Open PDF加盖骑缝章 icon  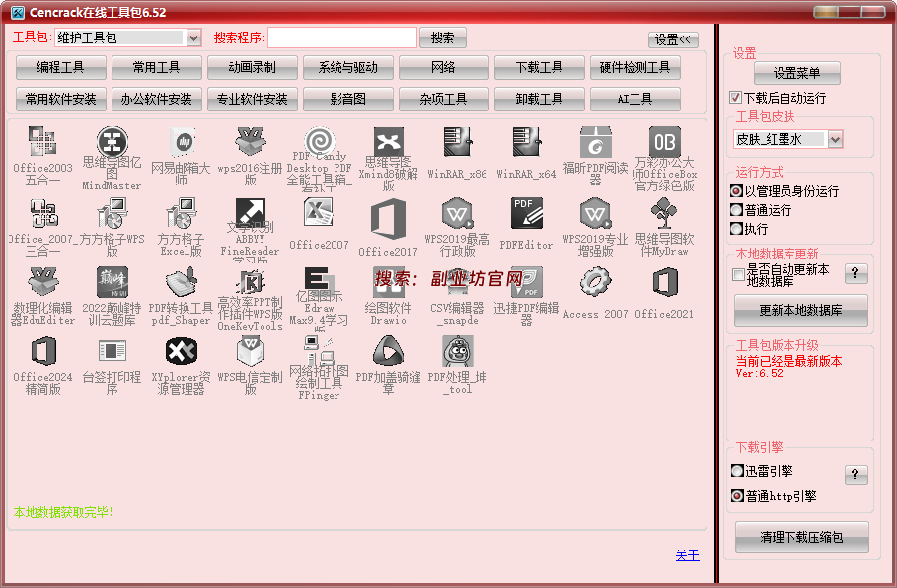tap(389, 351)
